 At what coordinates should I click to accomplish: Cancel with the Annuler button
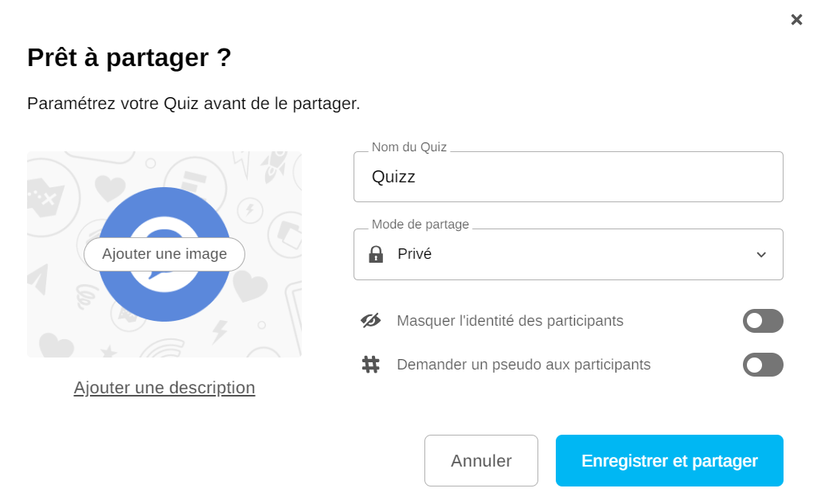click(x=481, y=460)
